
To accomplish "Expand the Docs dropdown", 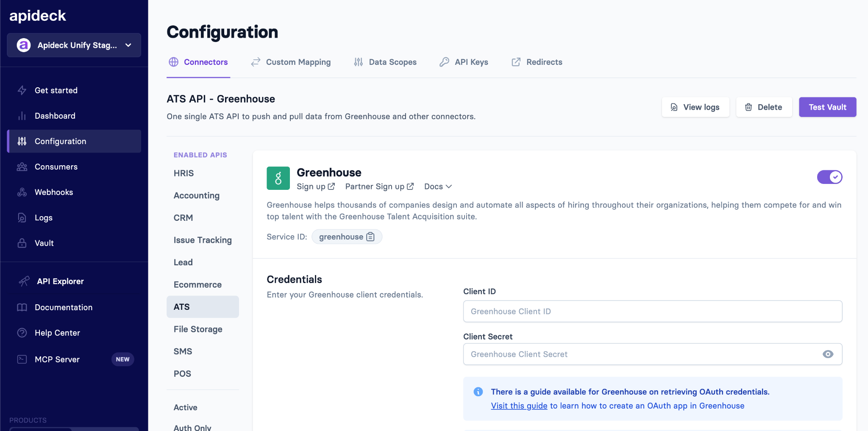I will [438, 186].
